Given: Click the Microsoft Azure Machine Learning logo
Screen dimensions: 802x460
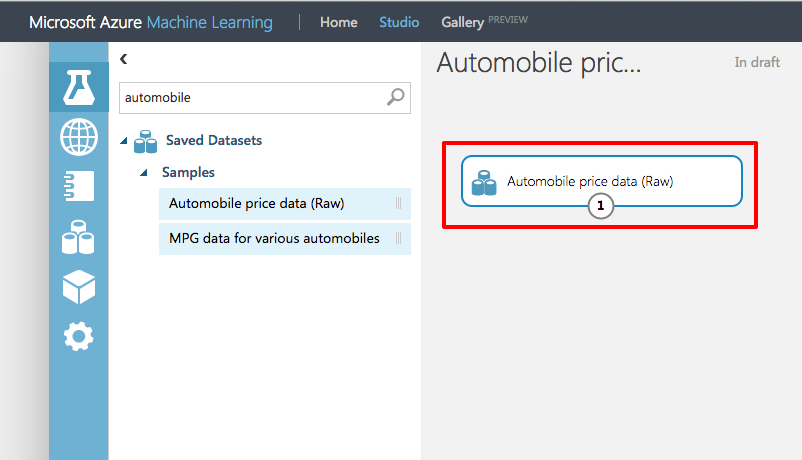Looking at the screenshot, I should (x=150, y=22).
